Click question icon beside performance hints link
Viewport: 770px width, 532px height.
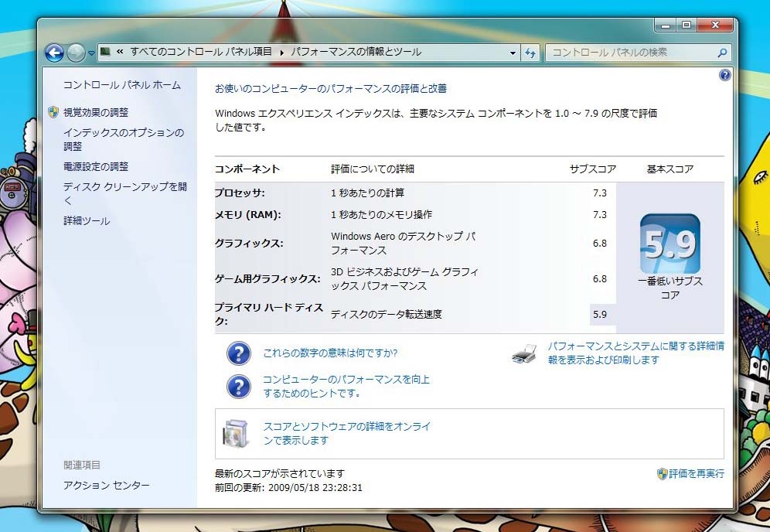tap(239, 386)
